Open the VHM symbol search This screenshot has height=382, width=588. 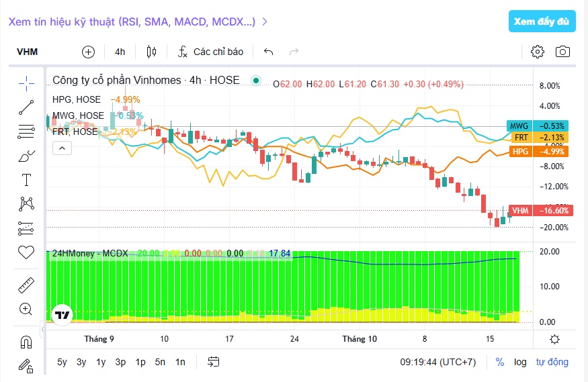[28, 52]
